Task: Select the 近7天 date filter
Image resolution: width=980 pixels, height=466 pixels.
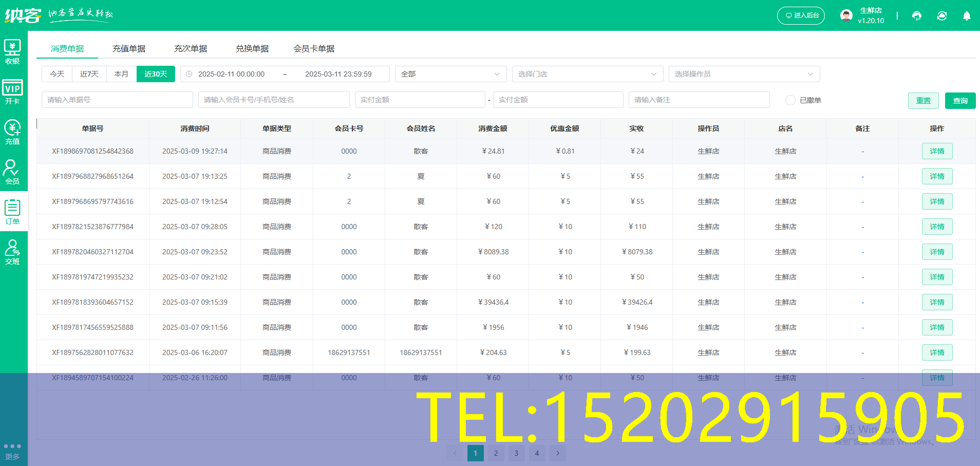Action: [x=89, y=74]
